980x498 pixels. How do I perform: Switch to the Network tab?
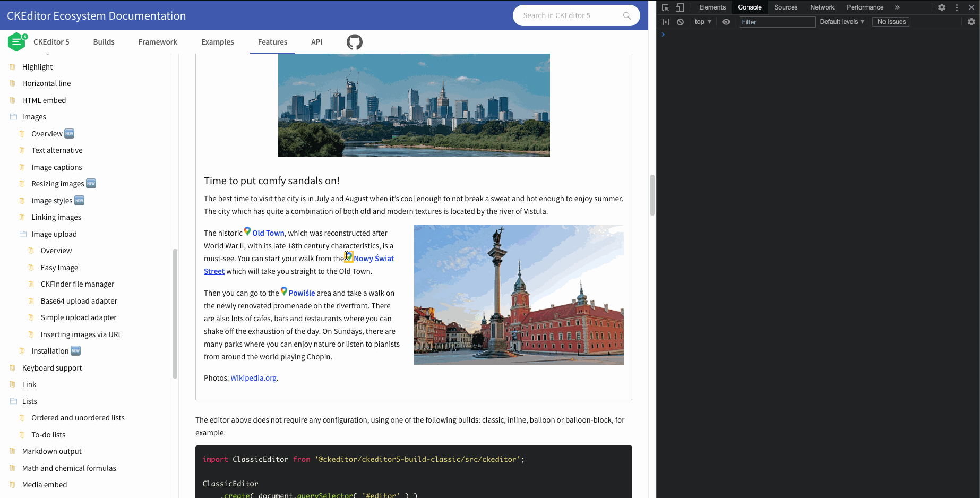[822, 7]
